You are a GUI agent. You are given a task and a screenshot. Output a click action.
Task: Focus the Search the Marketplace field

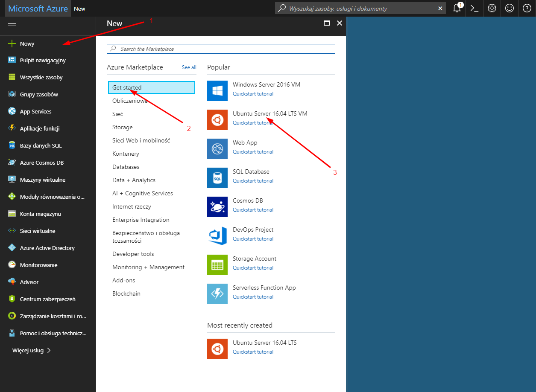221,49
